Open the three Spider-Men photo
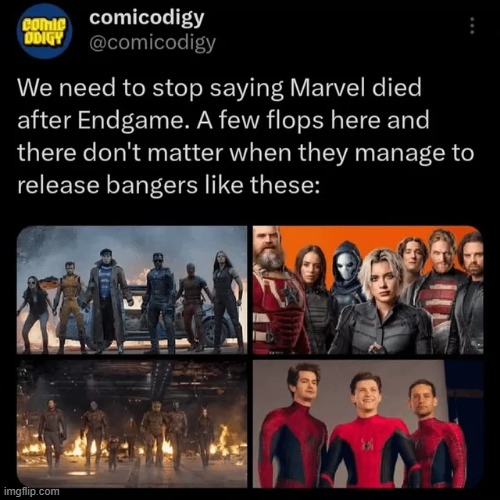 click(368, 424)
